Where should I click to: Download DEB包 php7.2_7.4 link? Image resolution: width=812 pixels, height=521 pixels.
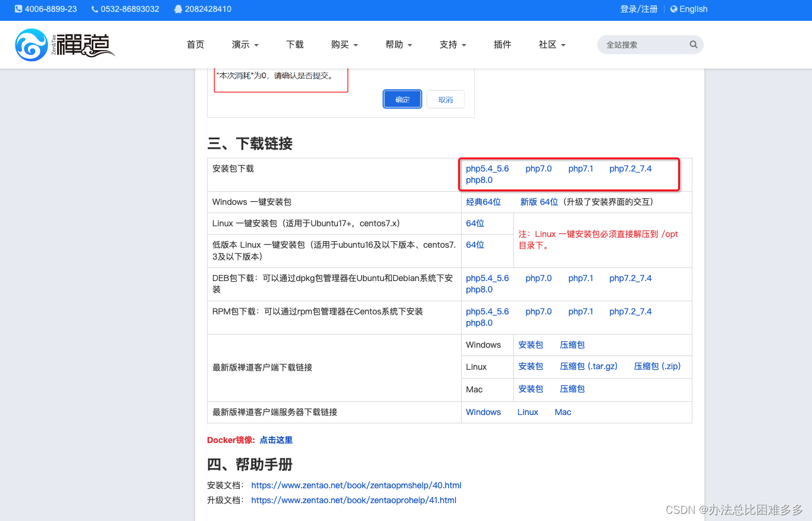631,278
